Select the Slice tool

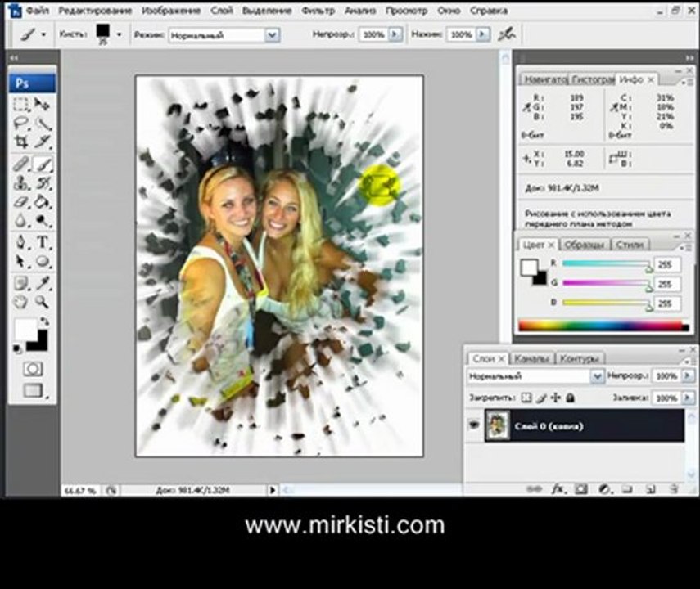coord(43,142)
